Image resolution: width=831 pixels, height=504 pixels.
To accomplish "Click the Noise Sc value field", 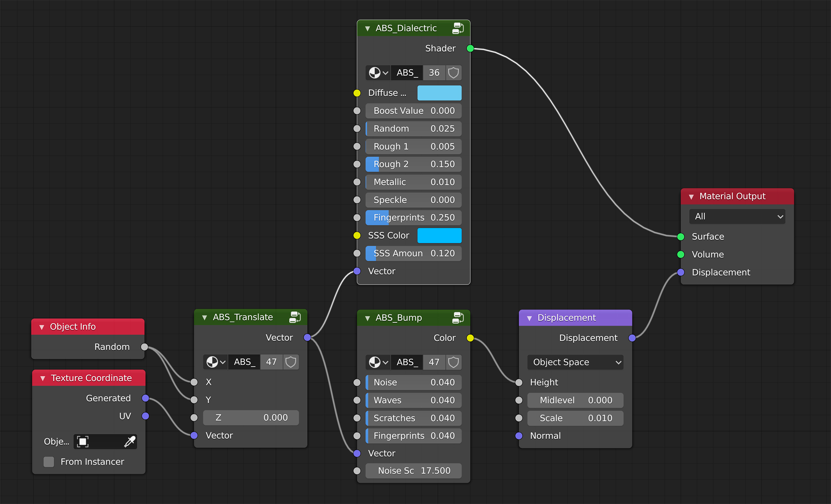I will tap(414, 471).
